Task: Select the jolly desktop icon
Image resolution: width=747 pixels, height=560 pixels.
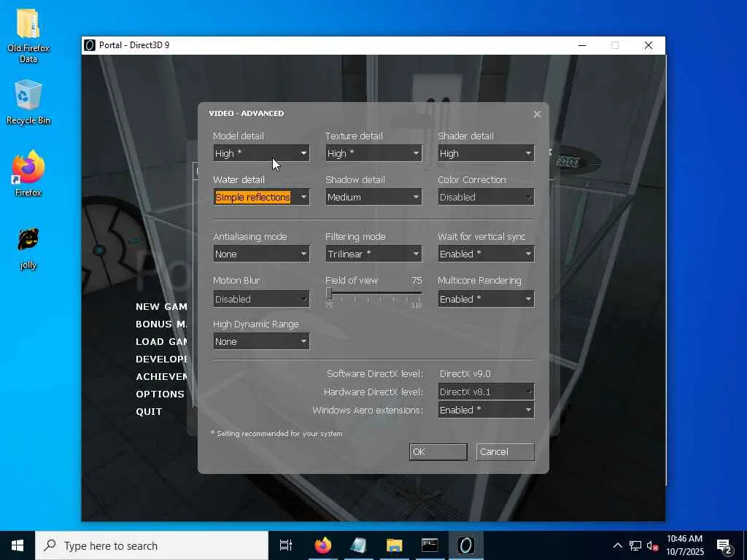Action: coord(28,249)
